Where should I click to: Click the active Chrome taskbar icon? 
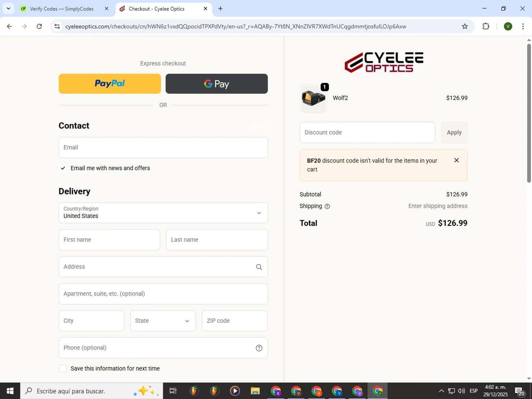tap(378, 391)
